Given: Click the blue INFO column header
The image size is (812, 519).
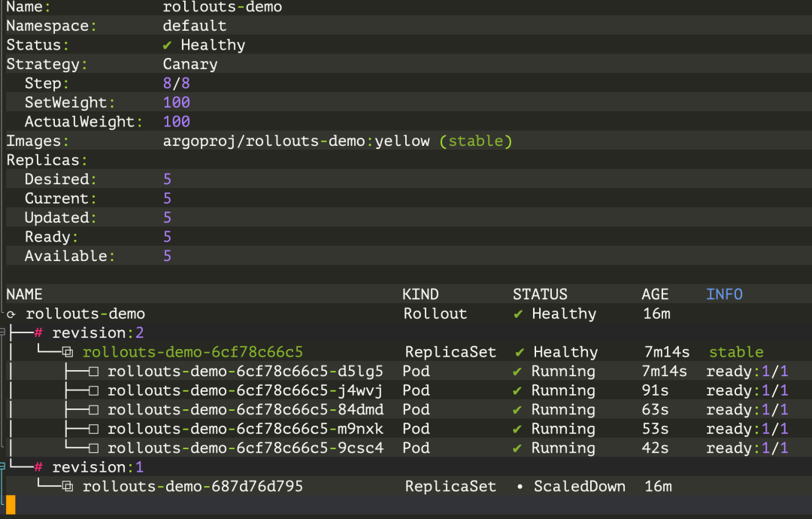Looking at the screenshot, I should pos(725,294).
